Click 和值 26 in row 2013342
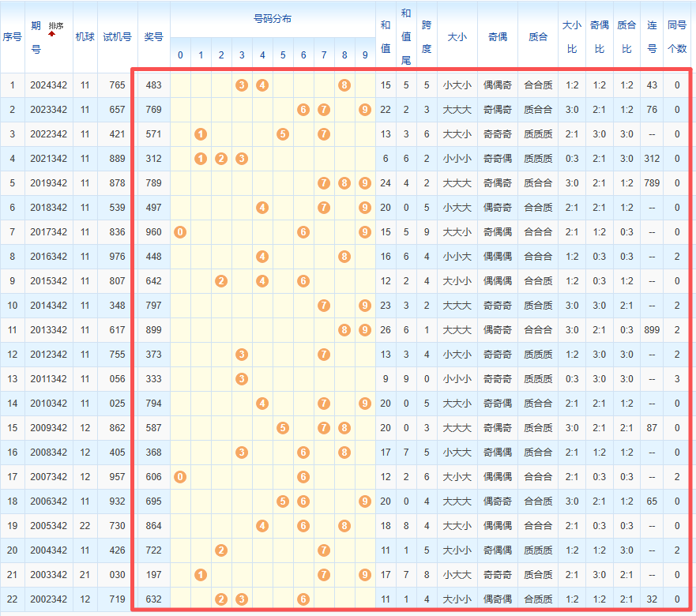696x616 pixels. (386, 330)
